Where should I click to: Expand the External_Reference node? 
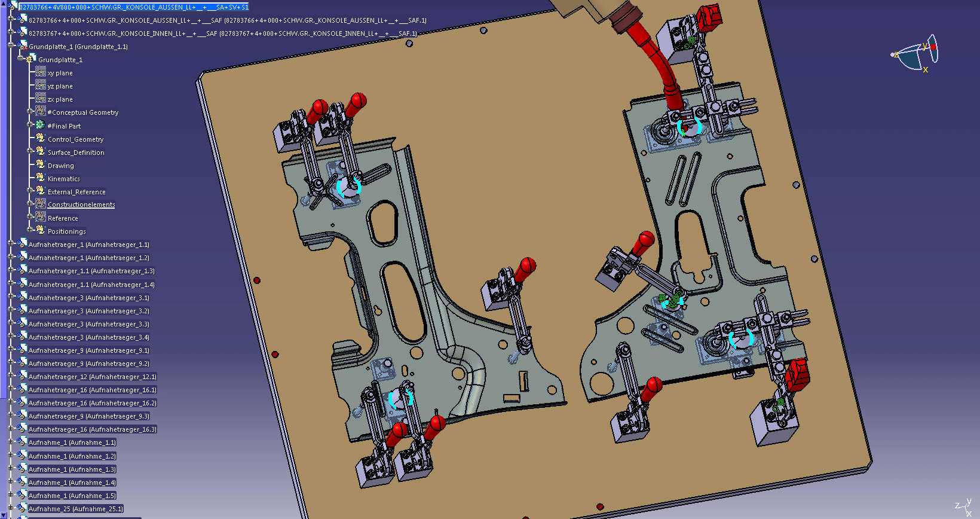tap(30, 191)
